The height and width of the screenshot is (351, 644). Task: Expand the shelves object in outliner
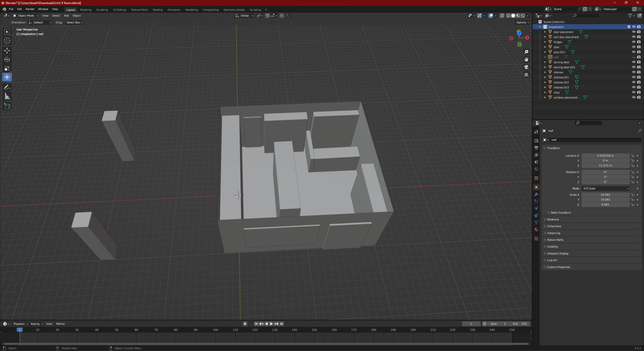pyautogui.click(x=545, y=73)
